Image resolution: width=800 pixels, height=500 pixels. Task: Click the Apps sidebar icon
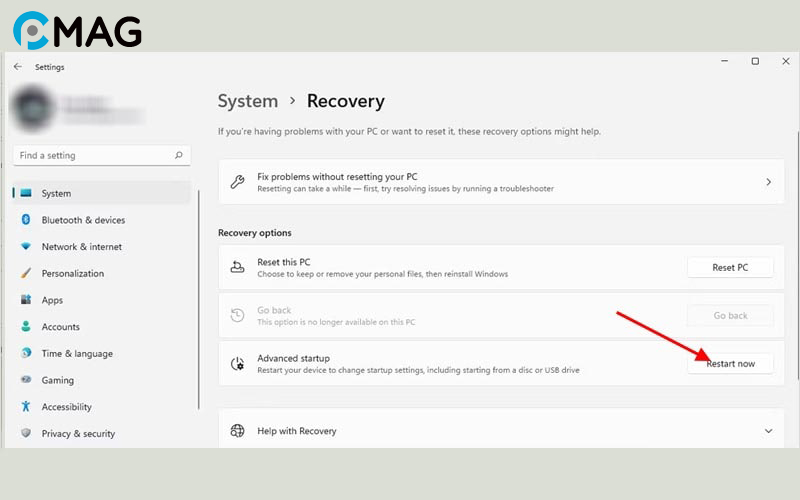[26, 300]
